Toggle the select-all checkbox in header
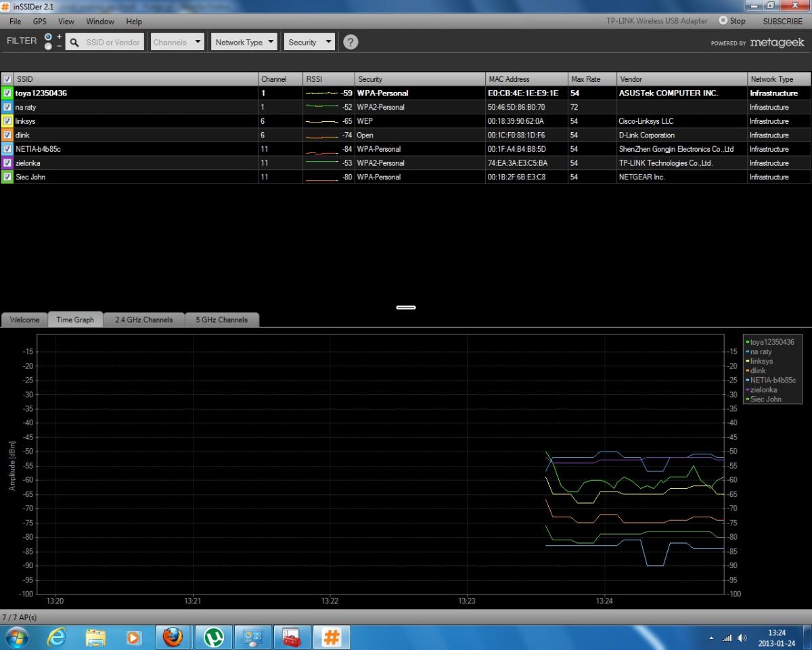The width and height of the screenshot is (812, 650). (x=7, y=79)
